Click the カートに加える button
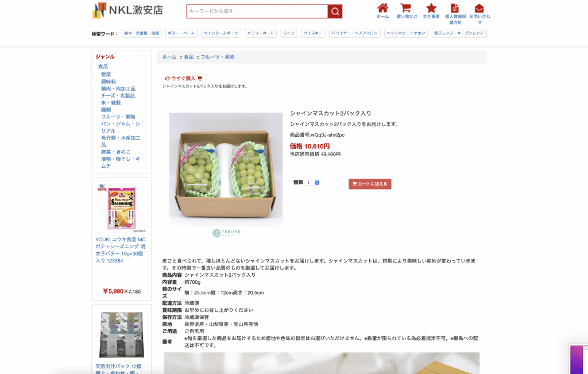This screenshot has width=588, height=374. (x=370, y=184)
